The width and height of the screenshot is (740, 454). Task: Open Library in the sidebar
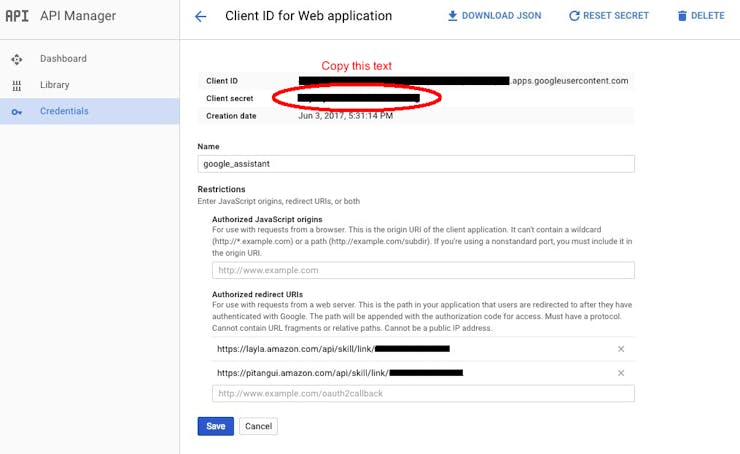55,85
